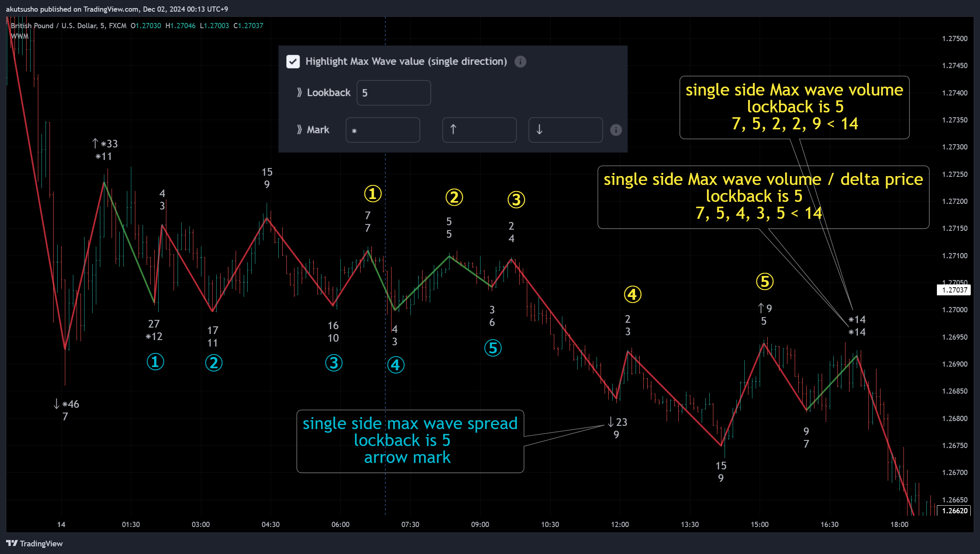Click the 1.26750 price axis label
980x554 pixels.
(955, 445)
